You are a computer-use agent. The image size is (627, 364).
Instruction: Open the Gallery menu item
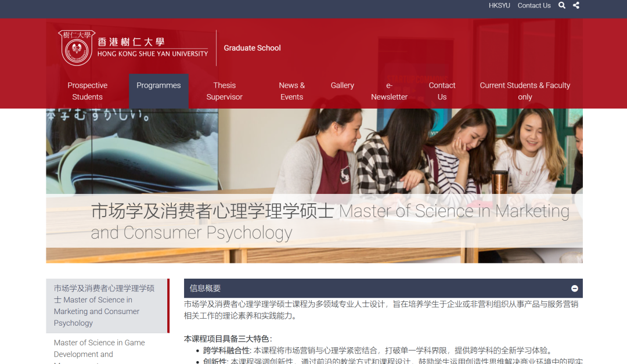(343, 85)
